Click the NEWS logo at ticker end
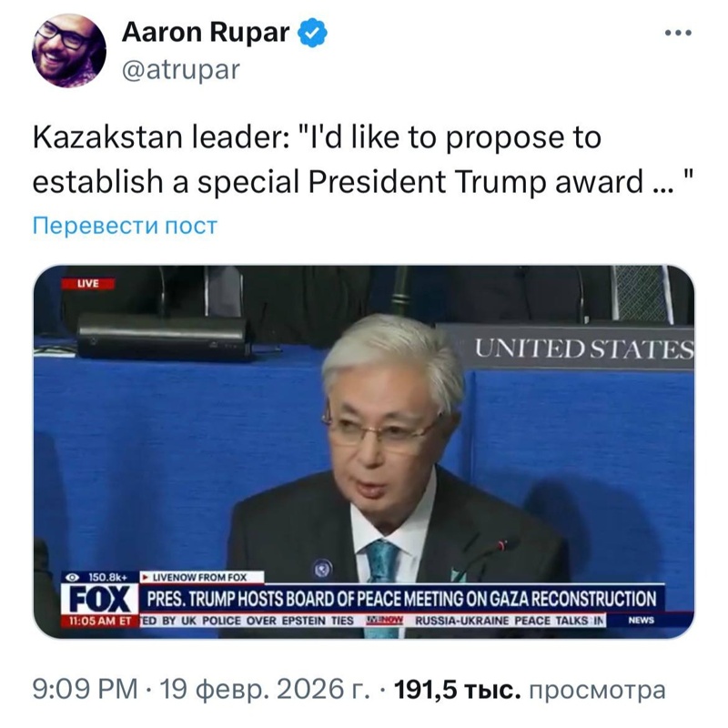 [642, 621]
